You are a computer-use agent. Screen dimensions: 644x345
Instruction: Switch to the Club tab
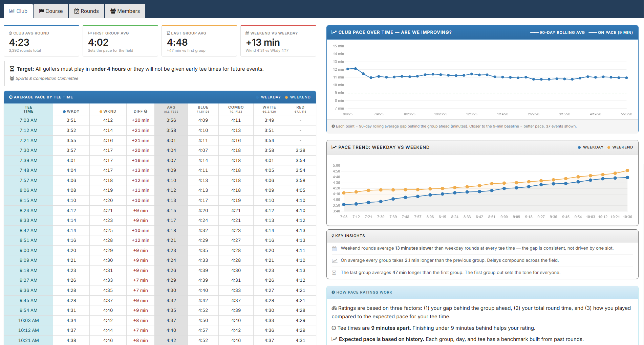pos(18,11)
